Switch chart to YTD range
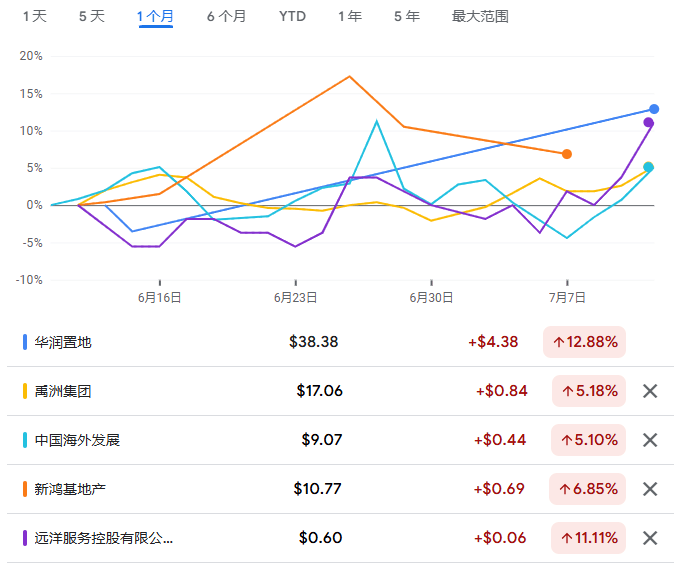The width and height of the screenshot is (693, 572). 292,16
